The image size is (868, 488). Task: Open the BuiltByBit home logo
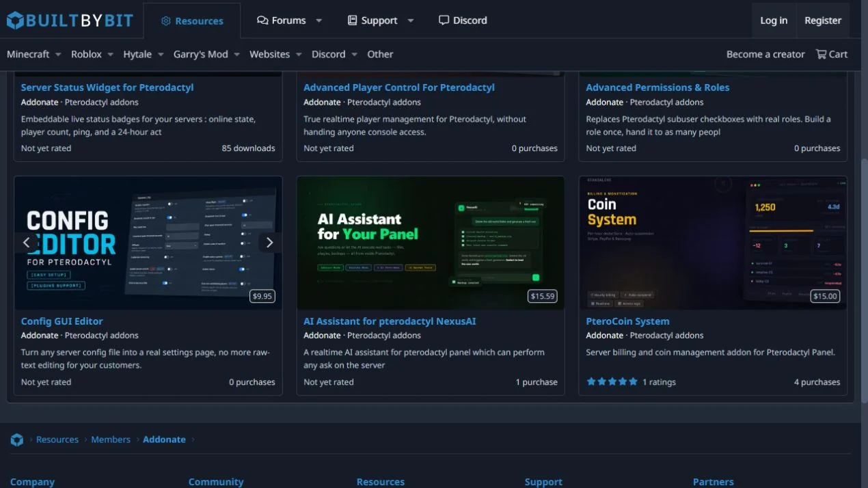click(70, 21)
